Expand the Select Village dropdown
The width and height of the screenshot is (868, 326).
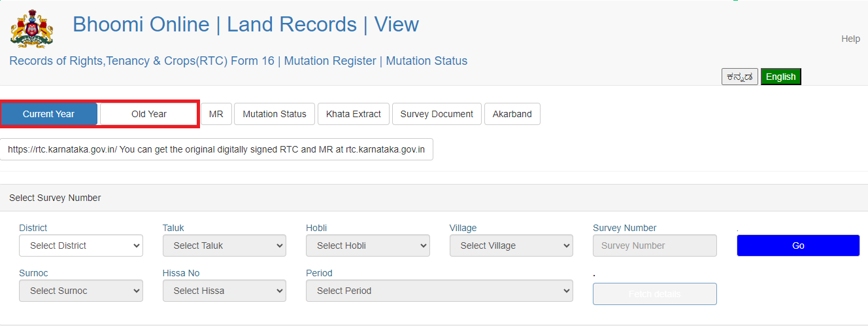pos(511,245)
